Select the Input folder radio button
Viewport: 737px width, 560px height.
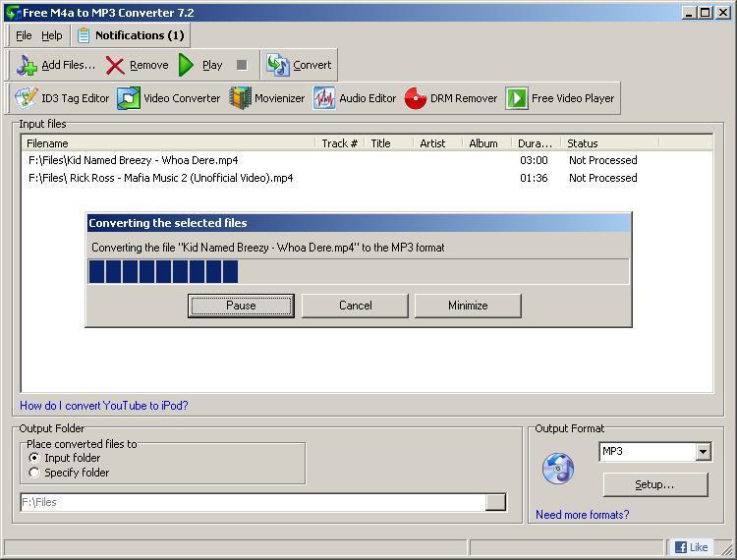[x=35, y=458]
